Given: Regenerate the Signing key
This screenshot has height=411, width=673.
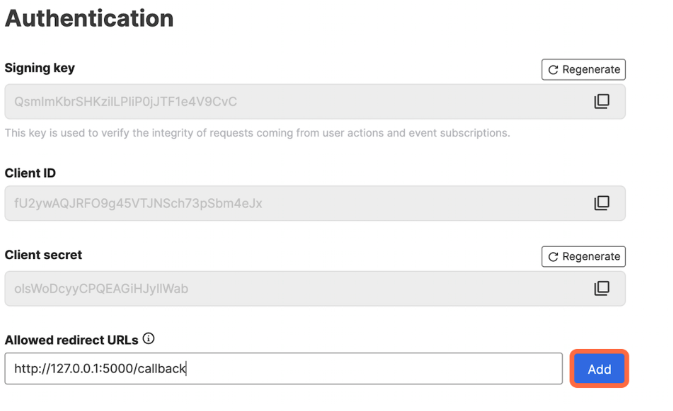Looking at the screenshot, I should (x=583, y=70).
